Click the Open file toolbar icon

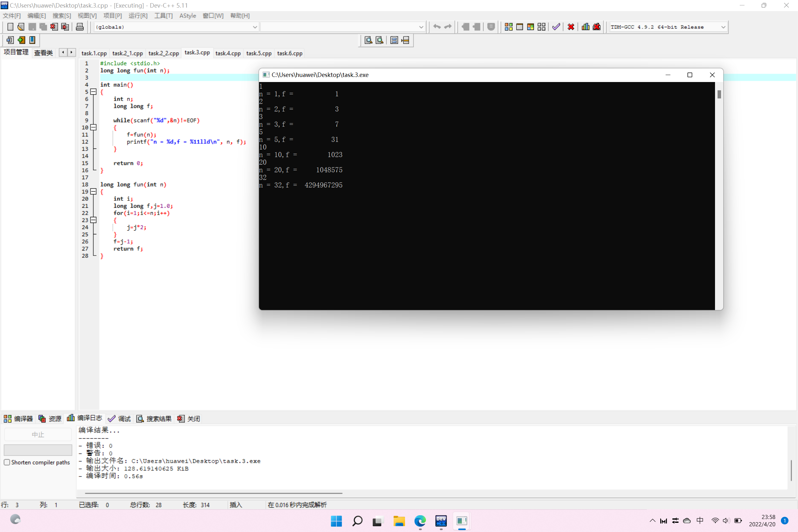click(21, 27)
